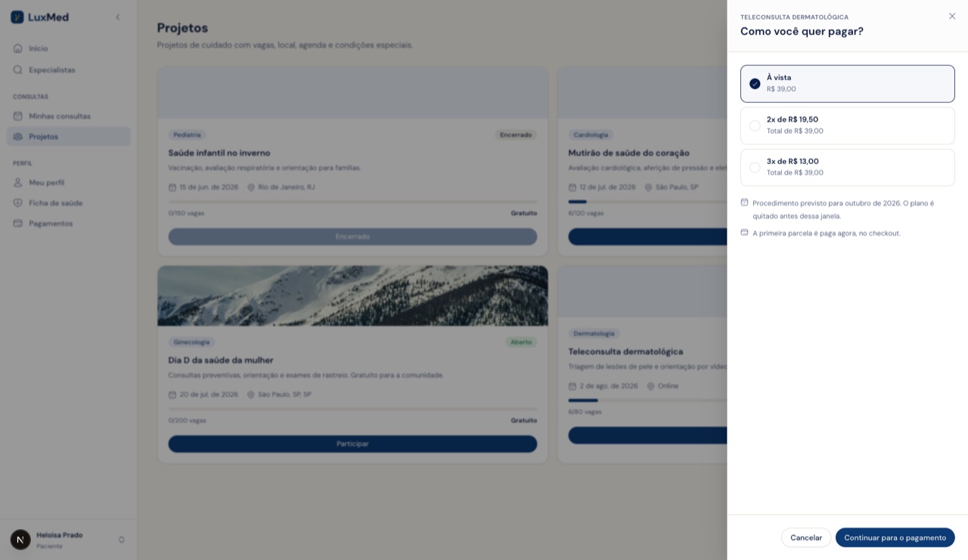Click the 0/150 vagas text
The height and width of the screenshot is (560, 968).
click(x=186, y=213)
